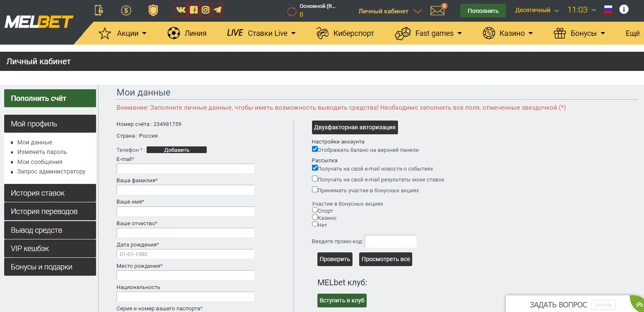This screenshot has height=312, width=644.
Task: Select the Казино bonus radio option
Action: point(315,217)
